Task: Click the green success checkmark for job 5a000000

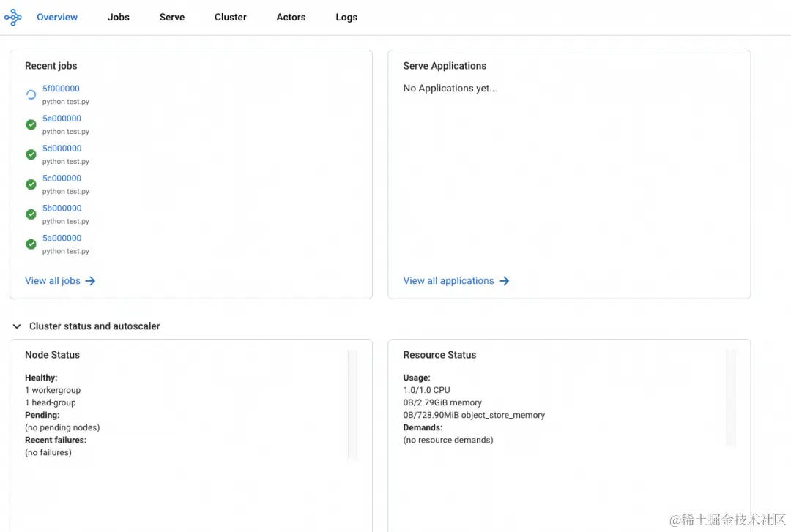Action: click(31, 244)
